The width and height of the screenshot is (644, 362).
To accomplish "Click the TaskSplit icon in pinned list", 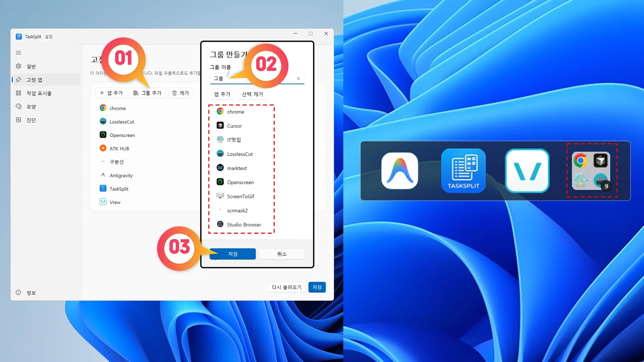I will click(x=103, y=188).
